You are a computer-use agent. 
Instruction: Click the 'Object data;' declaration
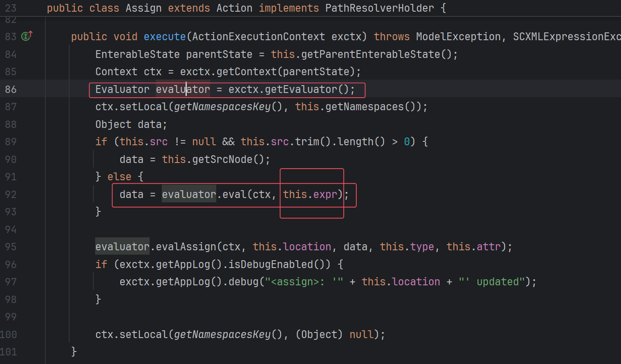tap(131, 125)
